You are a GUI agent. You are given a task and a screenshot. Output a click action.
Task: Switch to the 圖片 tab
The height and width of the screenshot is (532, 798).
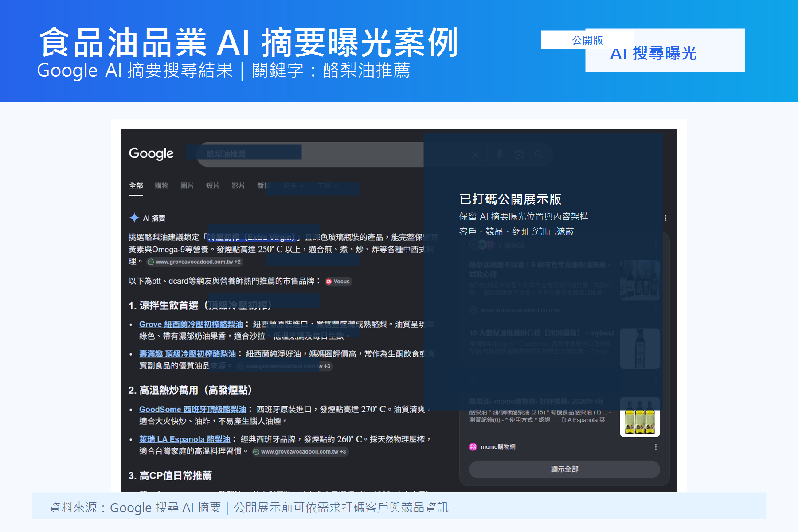click(x=187, y=185)
